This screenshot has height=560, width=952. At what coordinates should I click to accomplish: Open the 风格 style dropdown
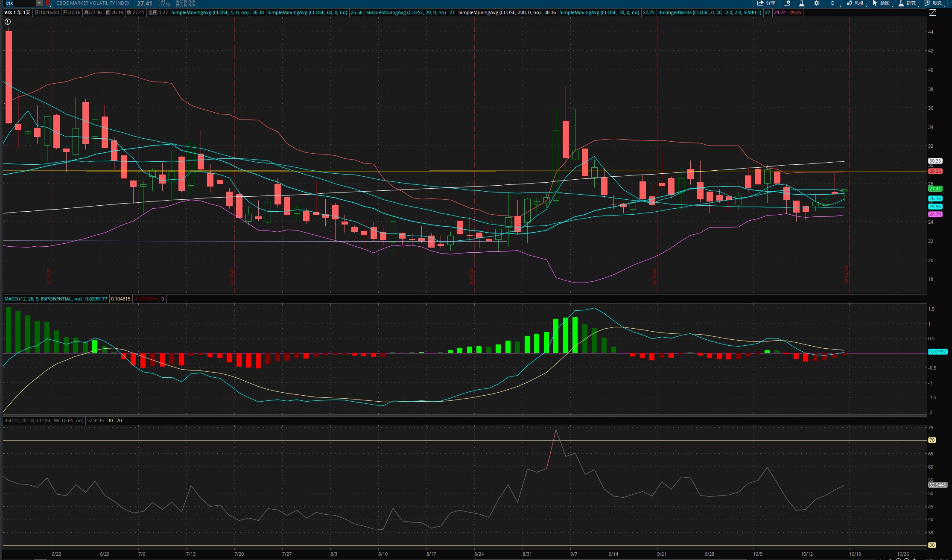[856, 3]
